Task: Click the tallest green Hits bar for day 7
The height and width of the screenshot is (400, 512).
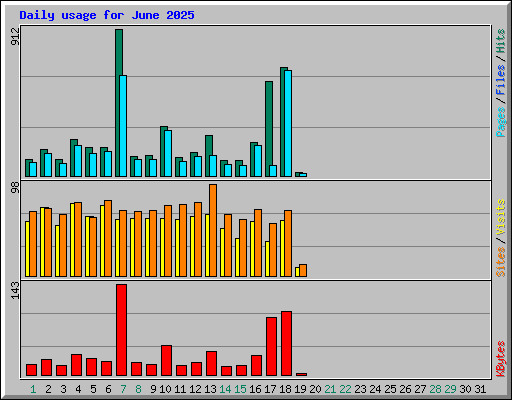Action: point(119,103)
